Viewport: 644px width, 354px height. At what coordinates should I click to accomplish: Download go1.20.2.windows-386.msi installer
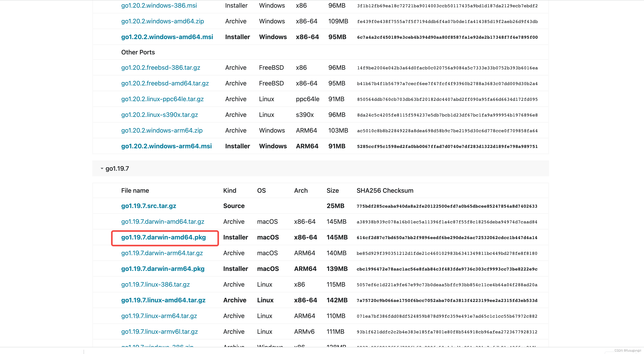[159, 6]
